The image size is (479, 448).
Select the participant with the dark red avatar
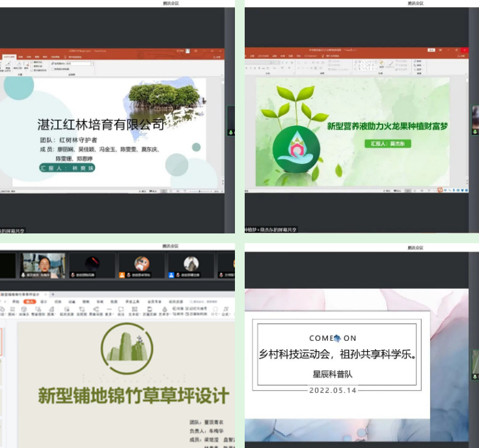click(x=92, y=264)
